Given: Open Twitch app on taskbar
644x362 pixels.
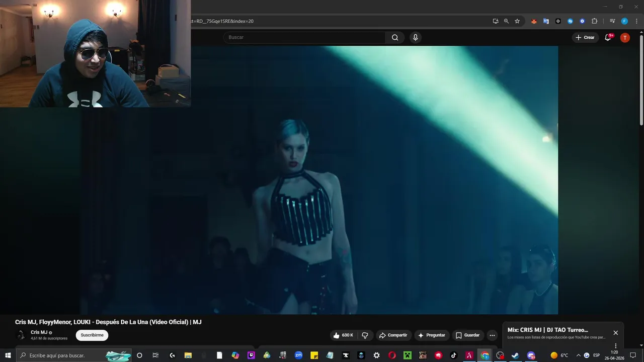Looking at the screenshot, I should pyautogui.click(x=251, y=355).
